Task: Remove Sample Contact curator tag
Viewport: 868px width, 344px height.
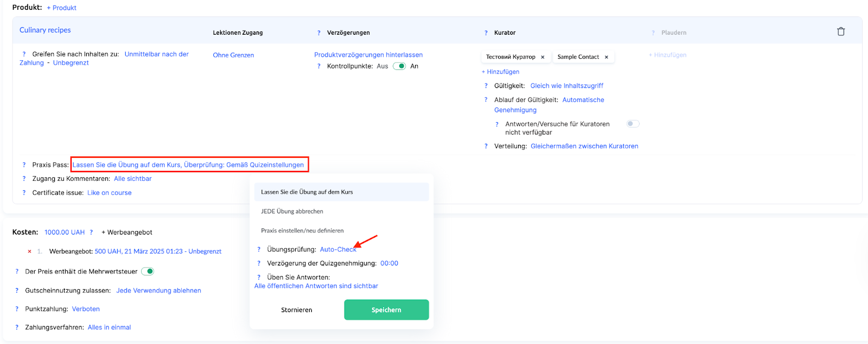Action: point(607,57)
